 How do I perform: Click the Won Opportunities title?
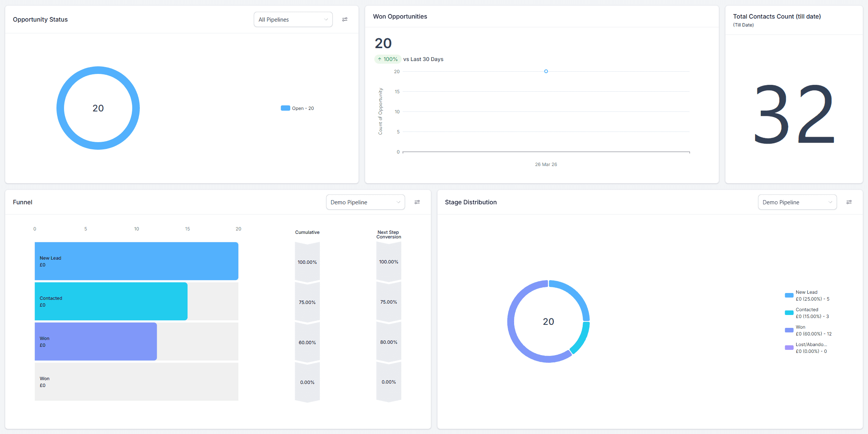[400, 16]
